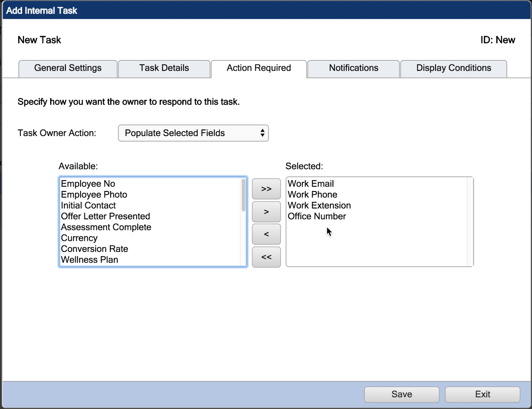532x409 pixels.
Task: Select Employee No in the Available list
Action: pyautogui.click(x=88, y=184)
